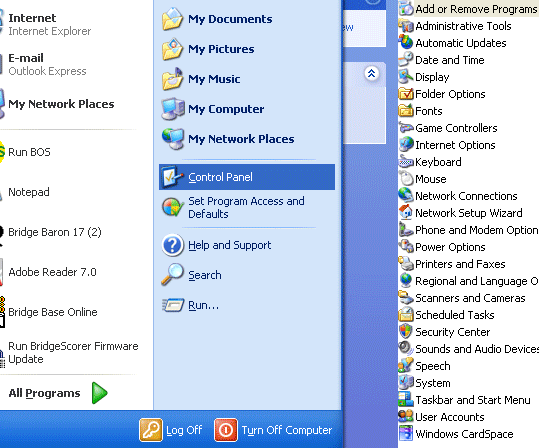The image size is (539, 448).
Task: Expand the All Programs green arrow
Action: pyautogui.click(x=100, y=393)
